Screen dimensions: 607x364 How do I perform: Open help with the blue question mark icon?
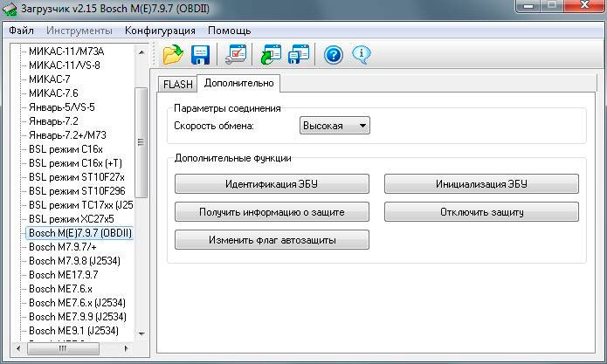pos(333,55)
